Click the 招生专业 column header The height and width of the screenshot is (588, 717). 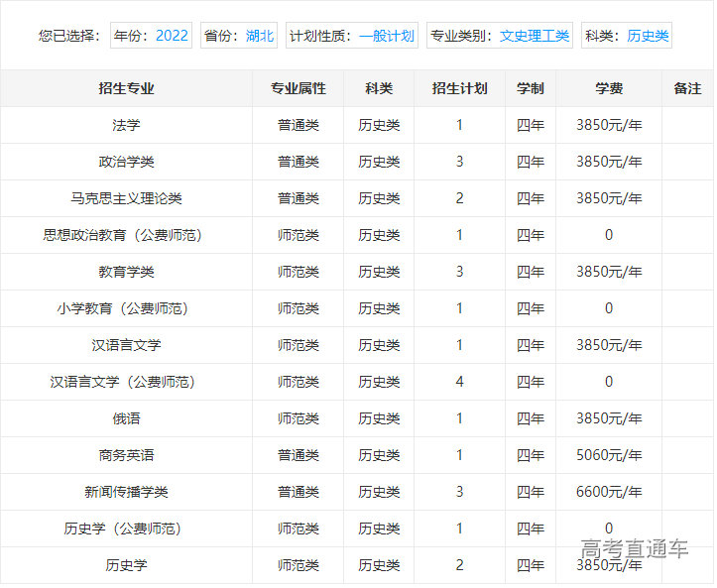[126, 88]
